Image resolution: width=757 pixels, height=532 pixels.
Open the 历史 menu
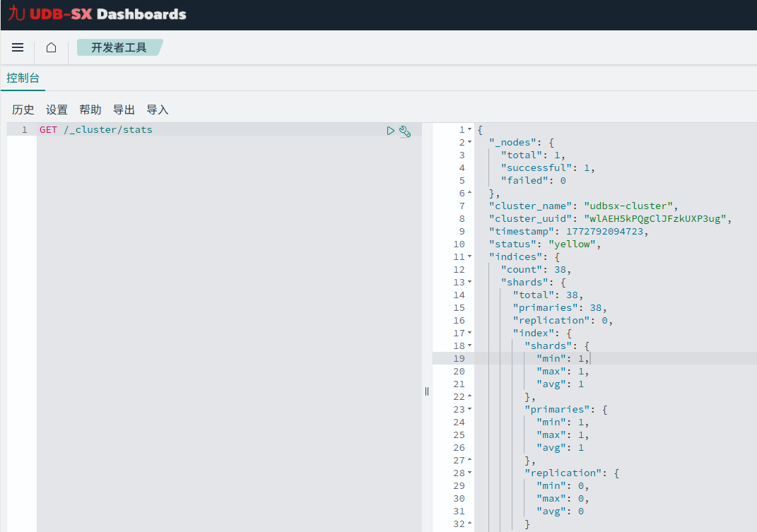23,110
